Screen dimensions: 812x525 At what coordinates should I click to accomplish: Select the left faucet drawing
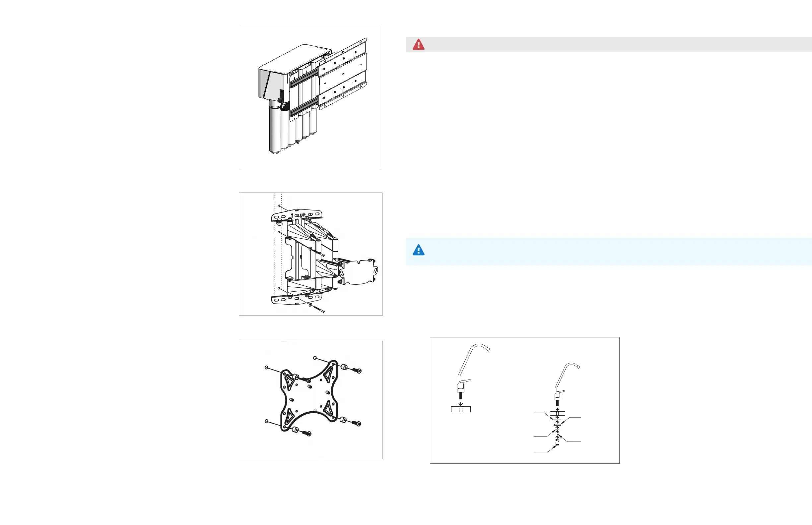coord(471,378)
